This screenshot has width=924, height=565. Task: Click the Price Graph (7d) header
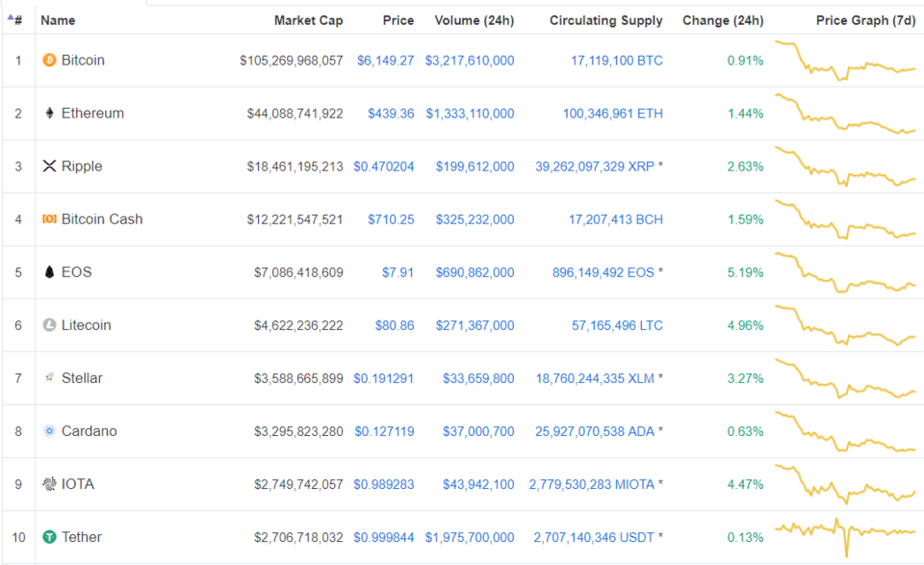tap(865, 20)
